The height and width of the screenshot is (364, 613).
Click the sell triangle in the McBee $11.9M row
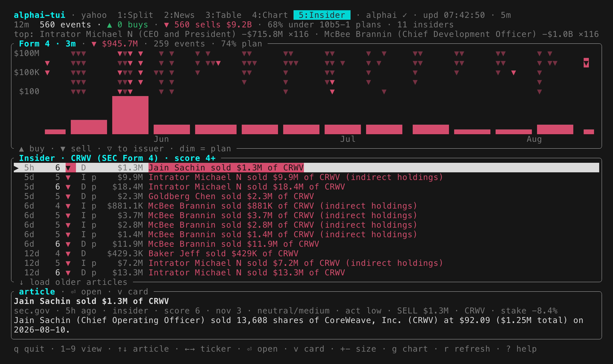tap(68, 244)
